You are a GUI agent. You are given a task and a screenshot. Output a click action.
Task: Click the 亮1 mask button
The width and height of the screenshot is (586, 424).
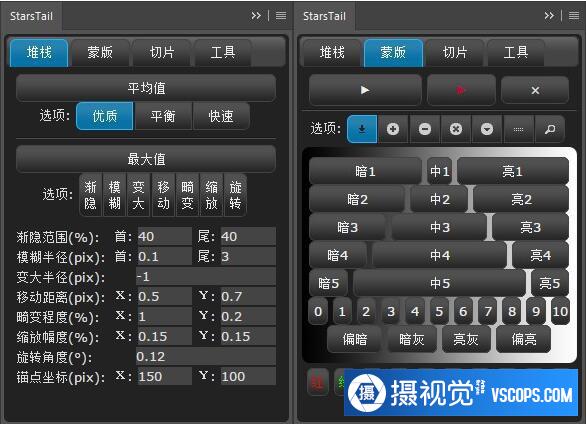click(513, 171)
